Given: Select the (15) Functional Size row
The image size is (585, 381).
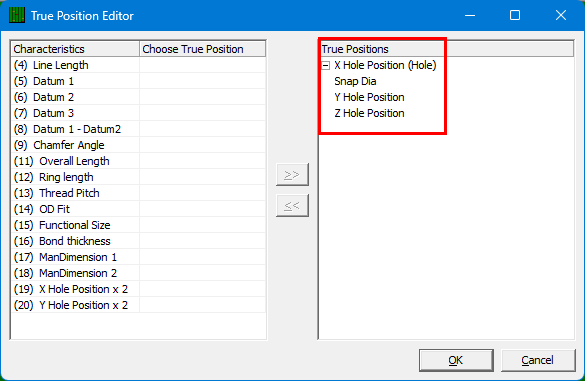Looking at the screenshot, I should click(138, 225).
